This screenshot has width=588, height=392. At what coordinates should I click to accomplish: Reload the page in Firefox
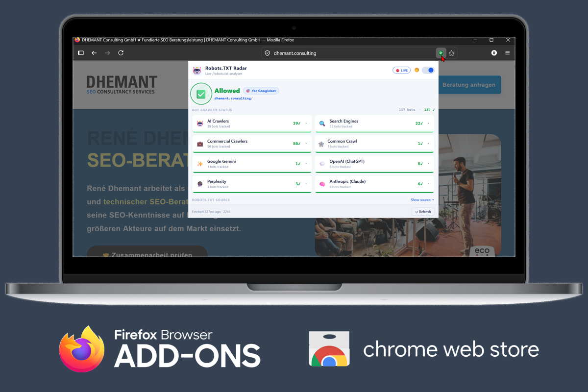(121, 53)
